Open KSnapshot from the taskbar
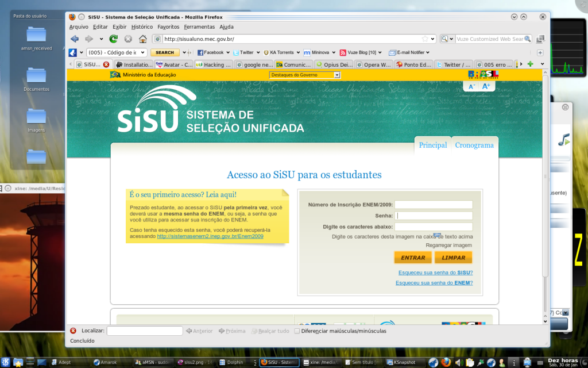 (403, 362)
